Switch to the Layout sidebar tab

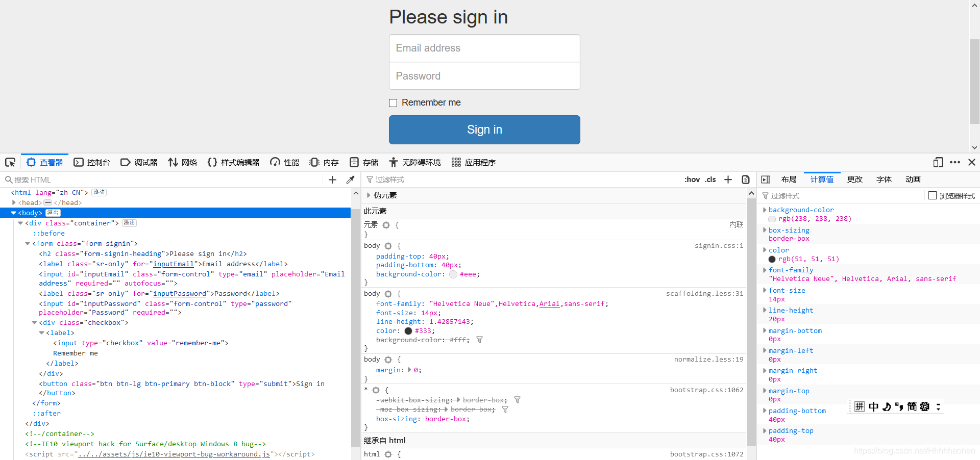tap(789, 180)
